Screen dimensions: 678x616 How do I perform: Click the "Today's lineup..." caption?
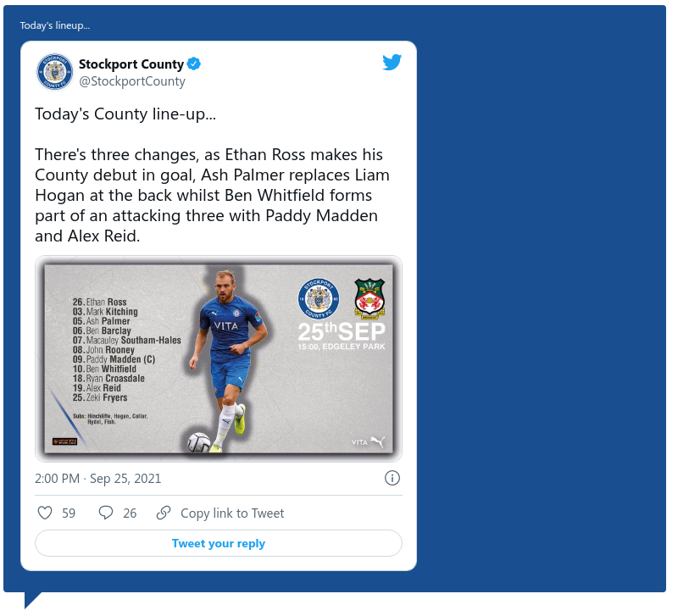pyautogui.click(x=55, y=25)
